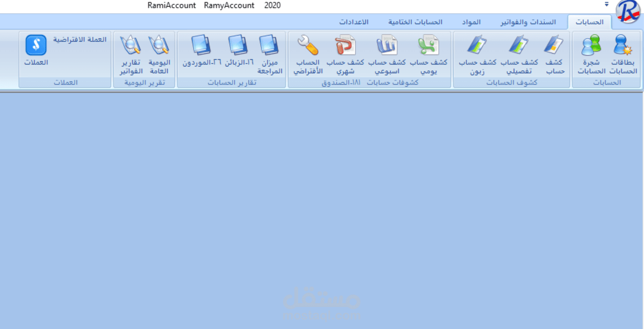Image resolution: width=644 pixels, height=329 pixels.
Task: Click the R application logo button
Action: pos(628,11)
